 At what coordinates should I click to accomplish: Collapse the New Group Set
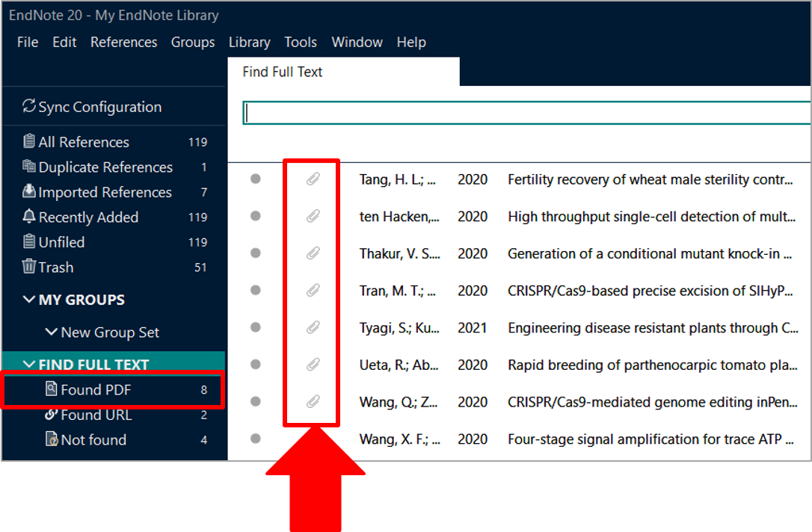52,332
